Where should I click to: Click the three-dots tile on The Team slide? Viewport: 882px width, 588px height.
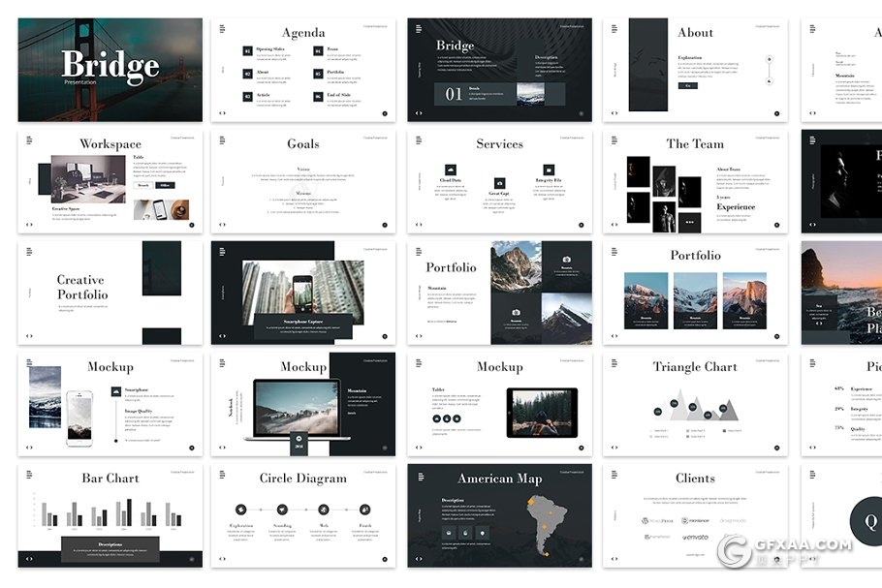click(x=690, y=221)
